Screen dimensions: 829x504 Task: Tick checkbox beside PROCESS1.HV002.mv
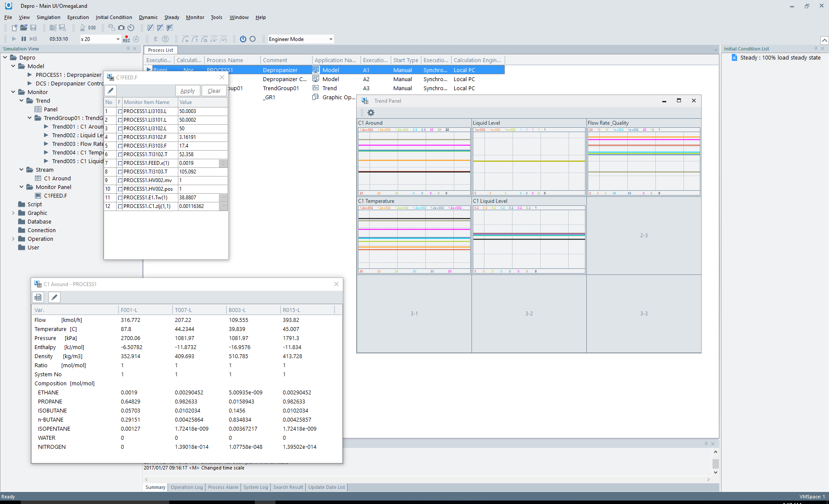(x=120, y=180)
